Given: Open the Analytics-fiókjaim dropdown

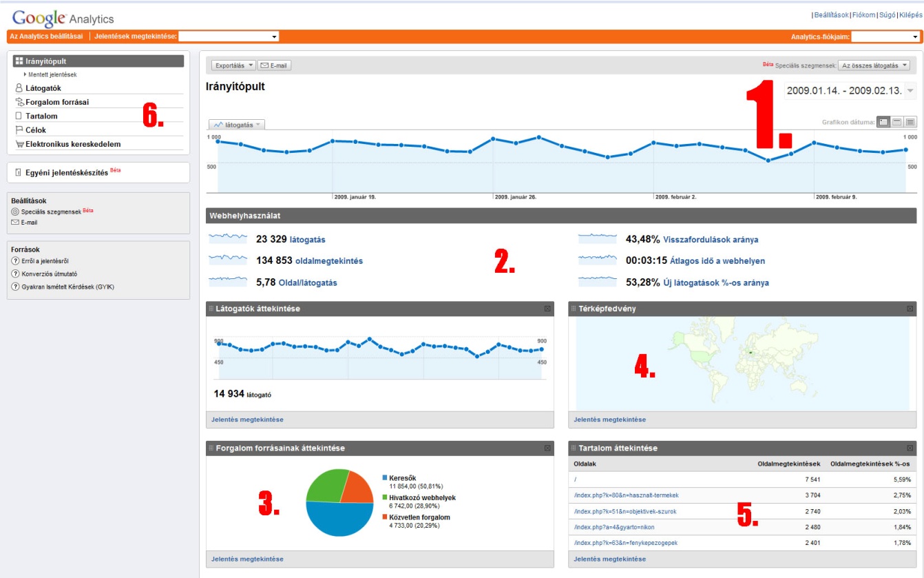Looking at the screenshot, I should (x=885, y=37).
